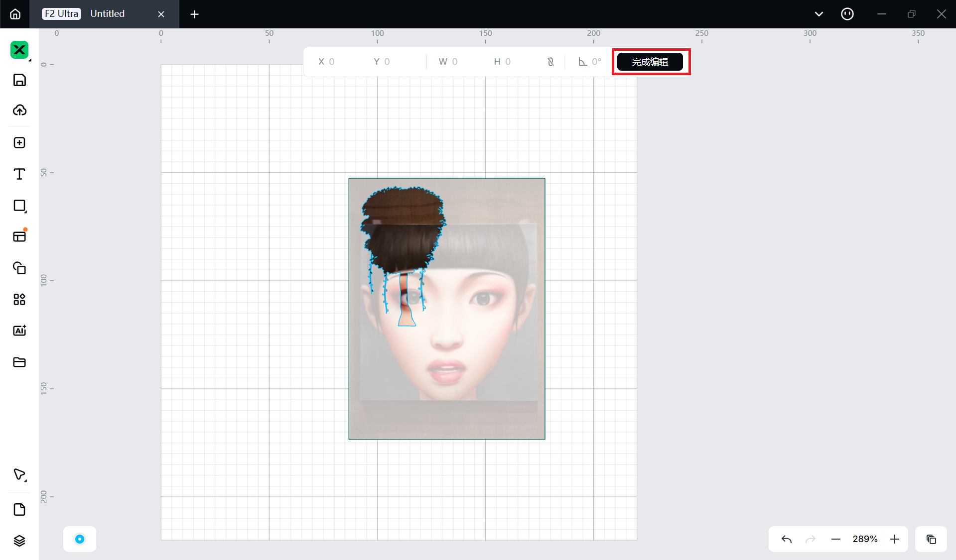Open the apps and plugins grid icon
Image resolution: width=956 pixels, height=560 pixels.
pyautogui.click(x=19, y=299)
